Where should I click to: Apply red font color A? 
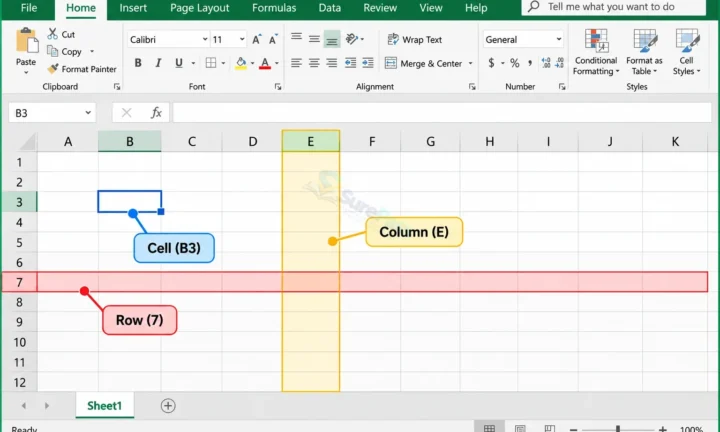pos(265,63)
